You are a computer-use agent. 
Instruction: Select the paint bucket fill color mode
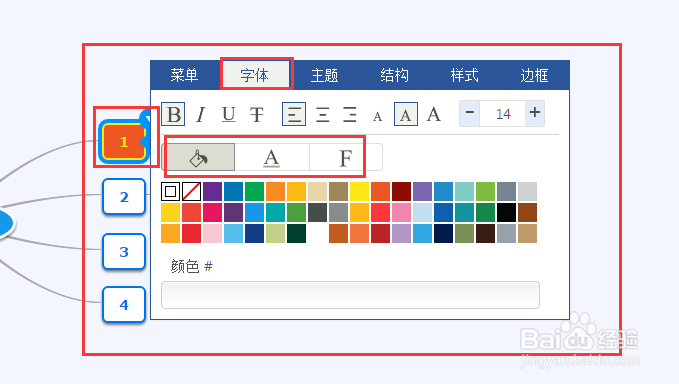click(x=199, y=158)
